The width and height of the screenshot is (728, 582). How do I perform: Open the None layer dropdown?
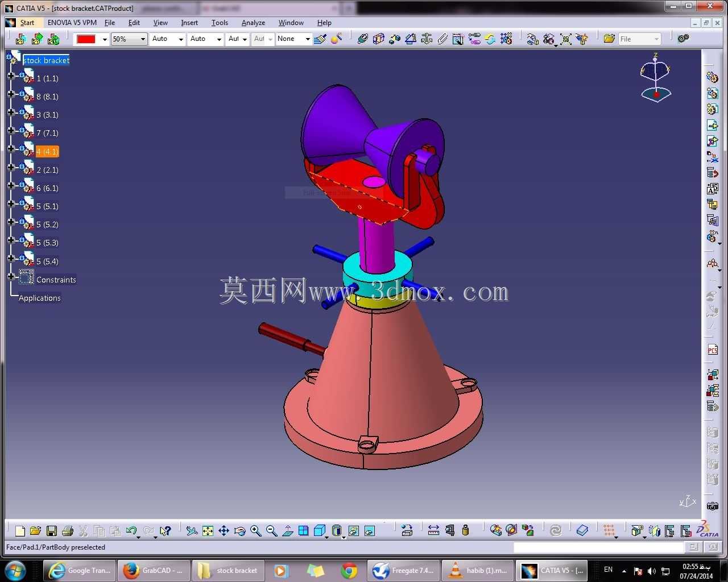[x=293, y=39]
